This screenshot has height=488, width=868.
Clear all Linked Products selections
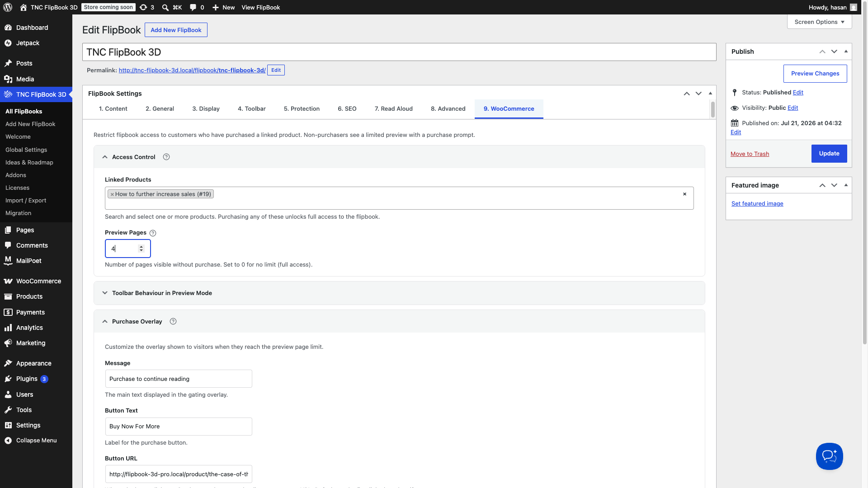pyautogui.click(x=684, y=194)
